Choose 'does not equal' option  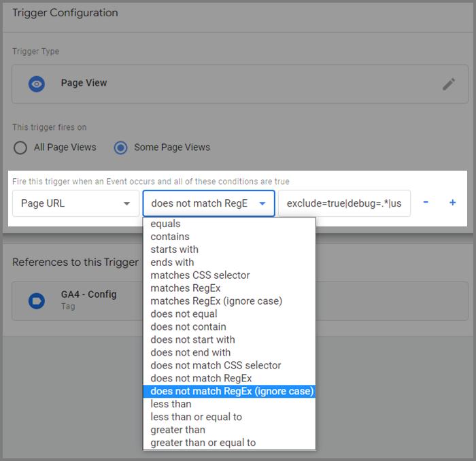[229, 314]
